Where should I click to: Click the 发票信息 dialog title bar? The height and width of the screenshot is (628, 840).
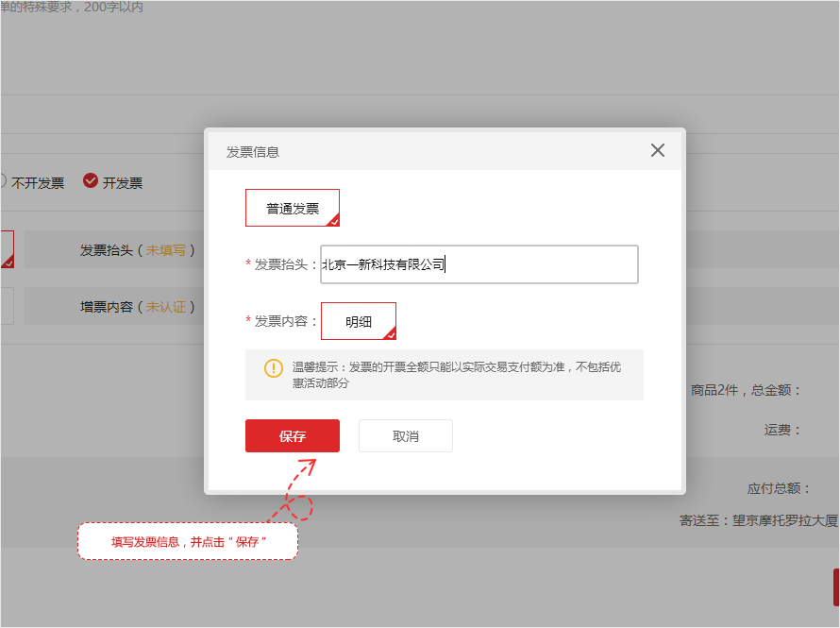425,151
